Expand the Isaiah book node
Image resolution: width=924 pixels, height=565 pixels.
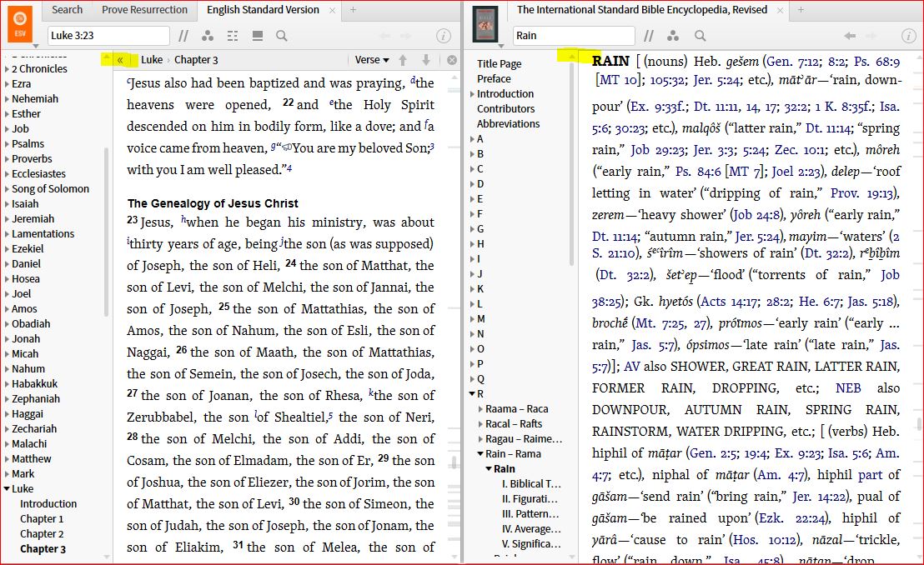7,204
